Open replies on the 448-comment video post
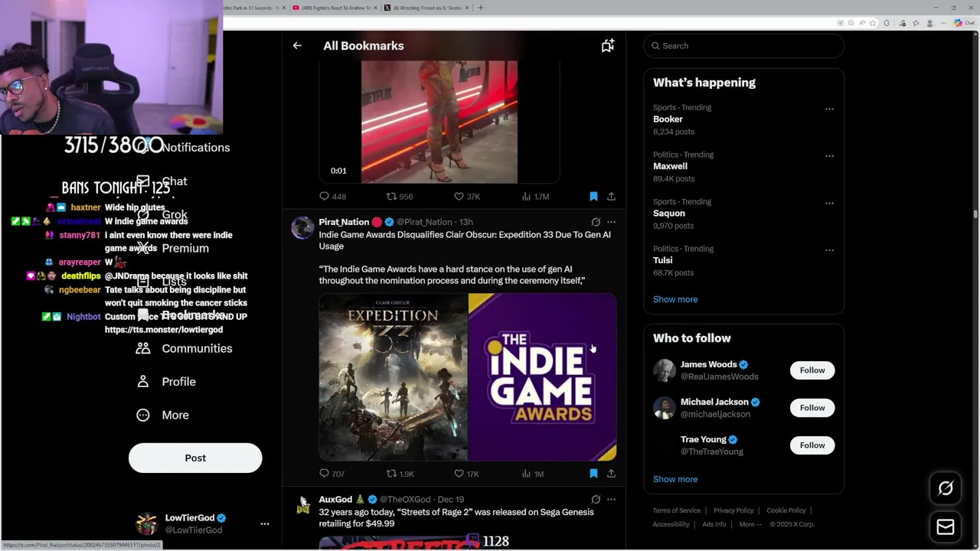The image size is (980, 551). (x=332, y=197)
